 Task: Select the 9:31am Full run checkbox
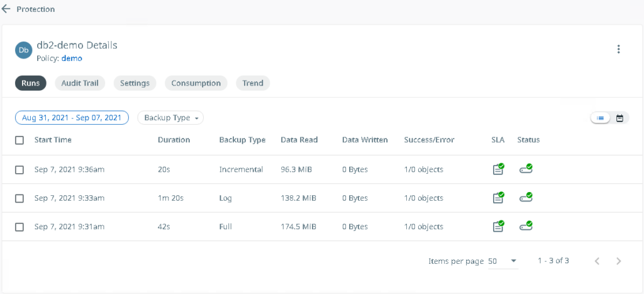click(19, 227)
